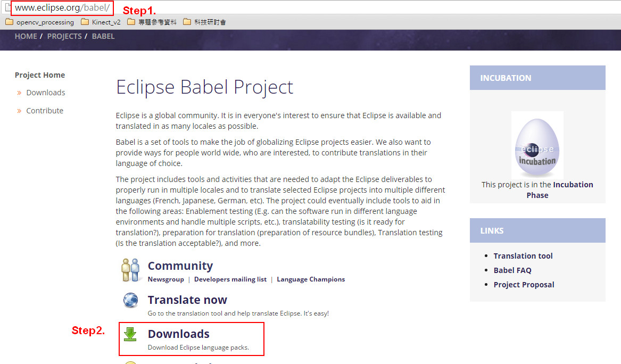Open the Language Champions link
The height and width of the screenshot is (364, 621).
point(311,279)
